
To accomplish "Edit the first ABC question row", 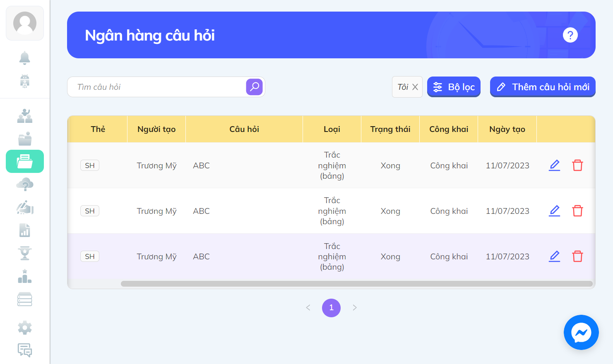I will [x=555, y=165].
